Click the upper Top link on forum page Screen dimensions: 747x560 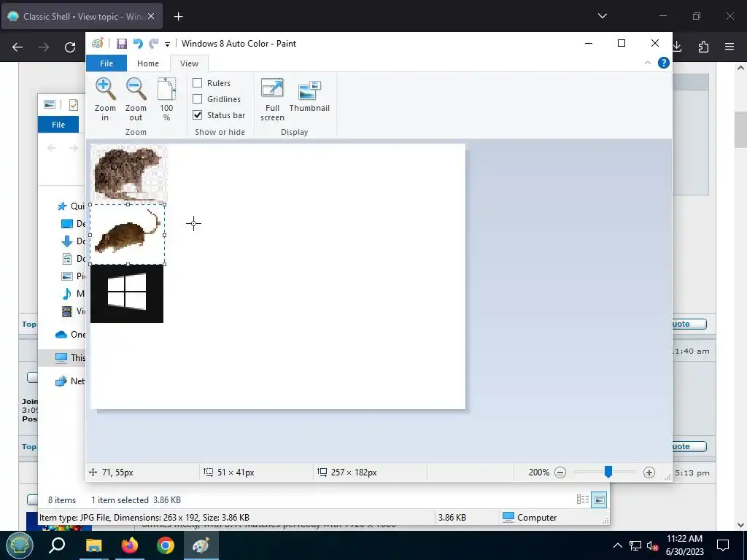coord(28,324)
